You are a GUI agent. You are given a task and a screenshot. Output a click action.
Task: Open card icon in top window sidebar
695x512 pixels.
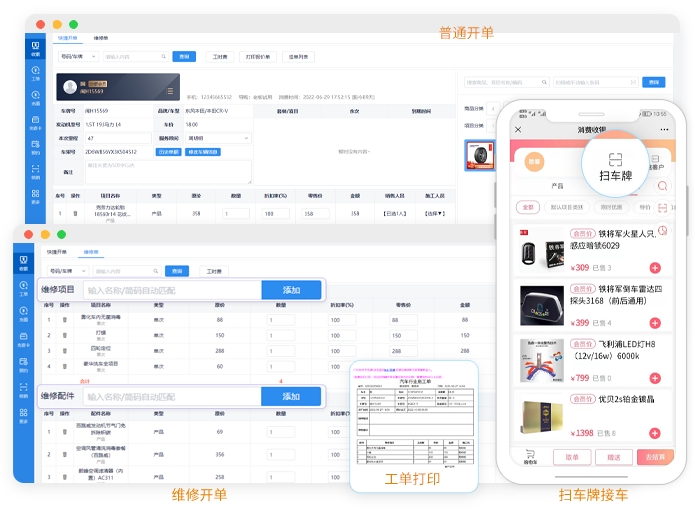[35, 122]
